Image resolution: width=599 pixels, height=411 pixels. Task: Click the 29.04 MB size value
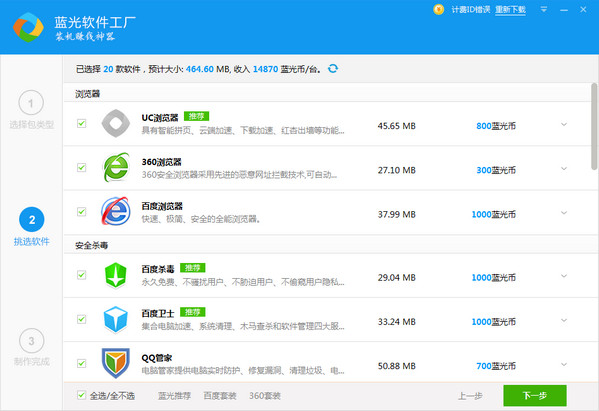[x=397, y=277]
